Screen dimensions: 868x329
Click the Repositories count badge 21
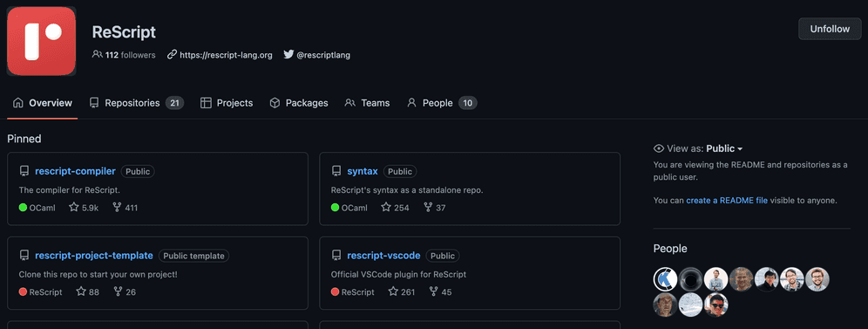(x=174, y=103)
